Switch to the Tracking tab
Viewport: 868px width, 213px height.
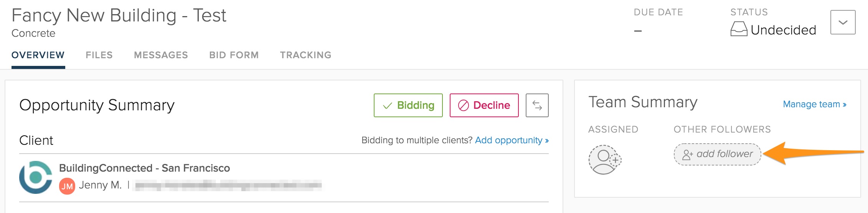(x=305, y=55)
